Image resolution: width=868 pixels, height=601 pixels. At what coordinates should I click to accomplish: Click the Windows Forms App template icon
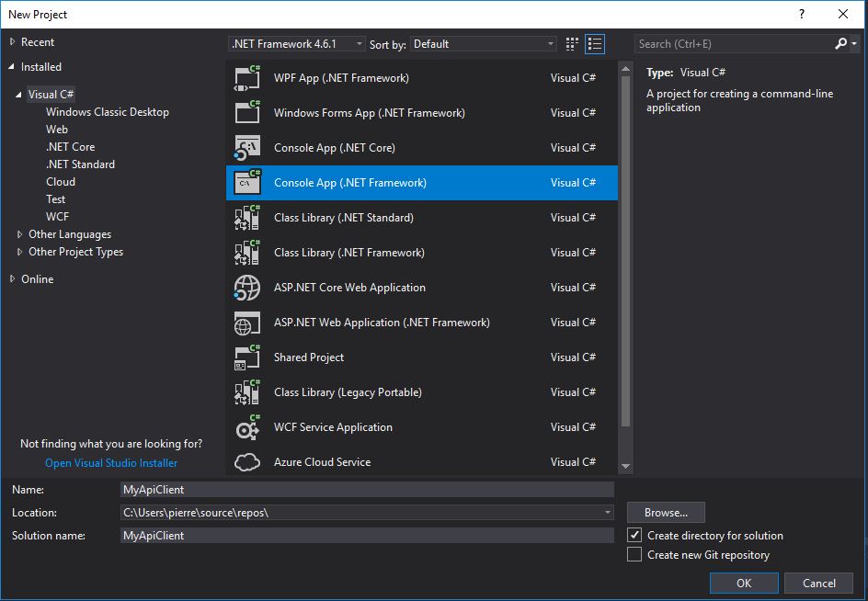[247, 113]
